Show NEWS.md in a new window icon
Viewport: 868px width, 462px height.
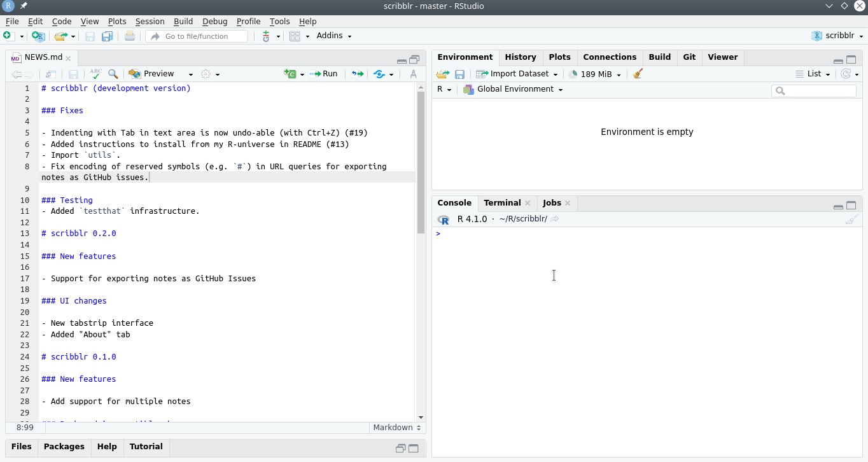[x=51, y=74]
